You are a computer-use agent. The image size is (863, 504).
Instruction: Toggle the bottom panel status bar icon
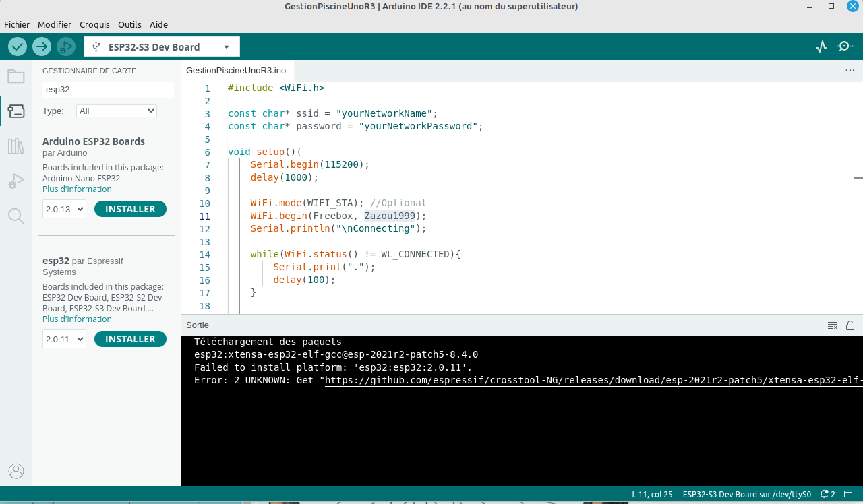tap(849, 494)
